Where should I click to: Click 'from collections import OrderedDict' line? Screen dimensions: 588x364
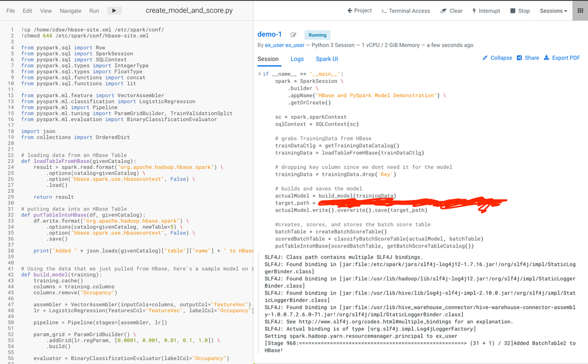75,137
